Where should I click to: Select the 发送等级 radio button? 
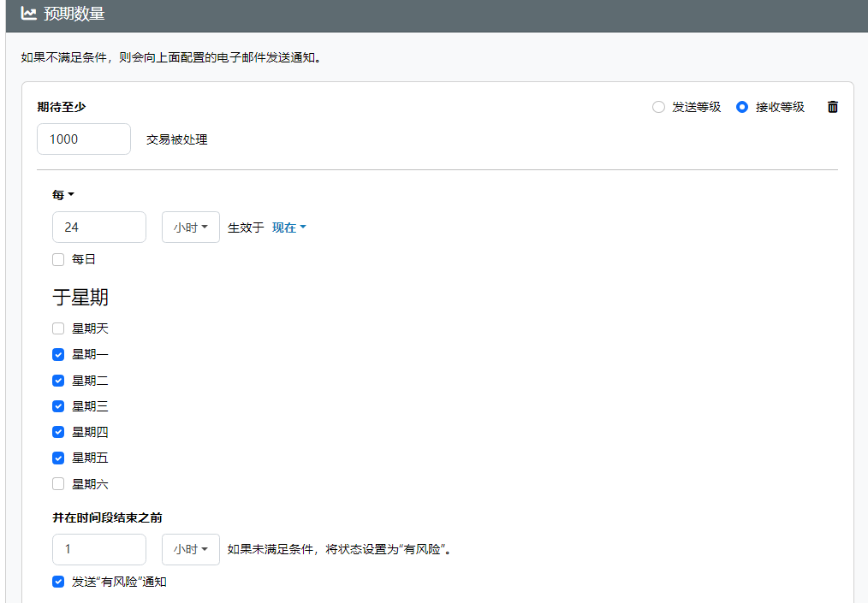(658, 107)
